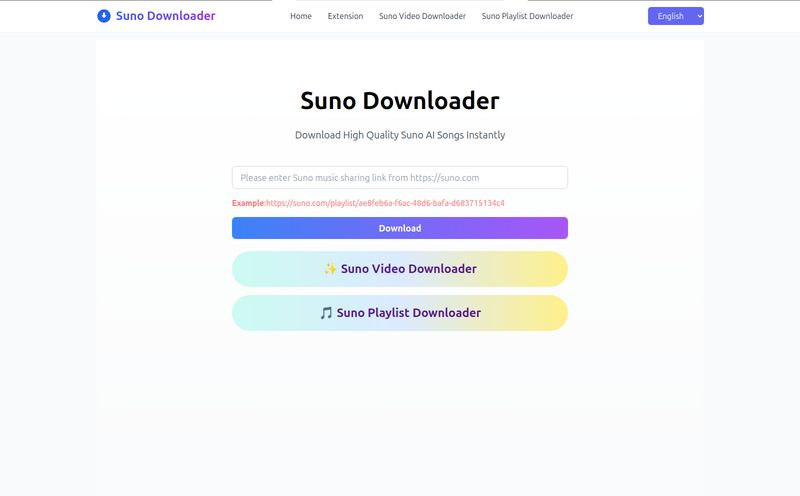Click the gradient Download button
The width and height of the screenshot is (800, 496).
coord(399,228)
